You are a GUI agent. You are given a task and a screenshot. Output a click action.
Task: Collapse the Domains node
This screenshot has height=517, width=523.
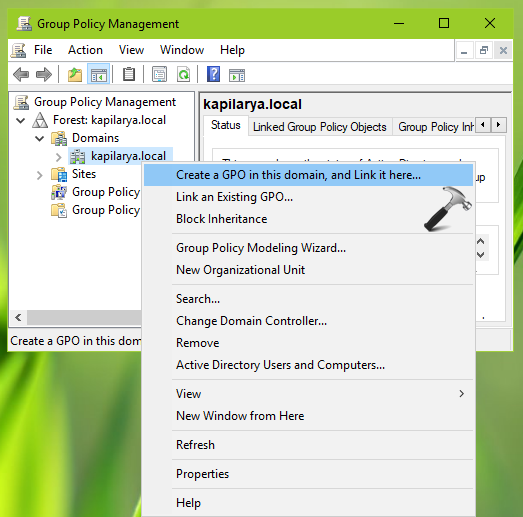click(39, 138)
